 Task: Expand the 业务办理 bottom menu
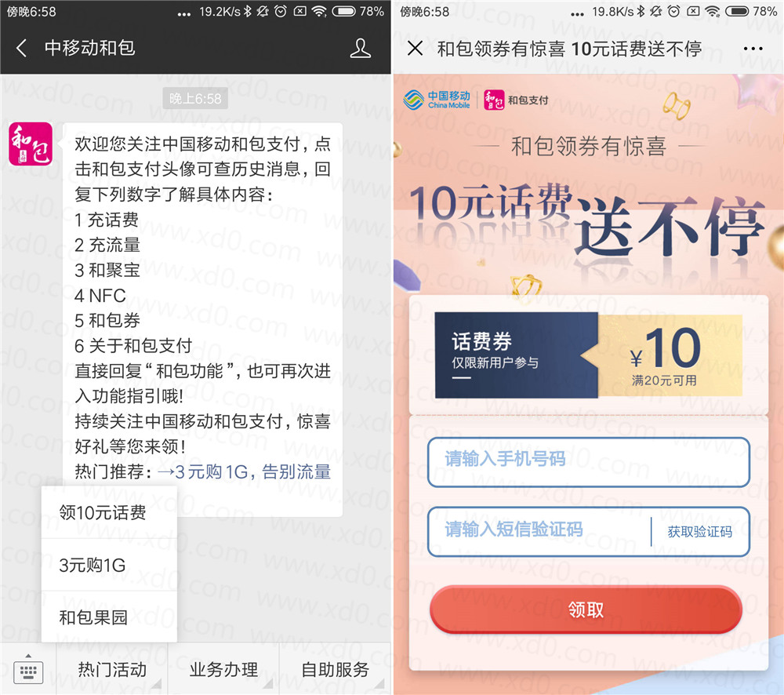coord(223,669)
